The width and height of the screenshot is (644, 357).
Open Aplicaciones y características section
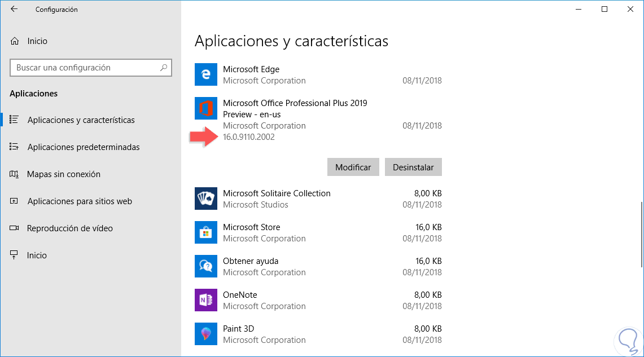point(81,120)
